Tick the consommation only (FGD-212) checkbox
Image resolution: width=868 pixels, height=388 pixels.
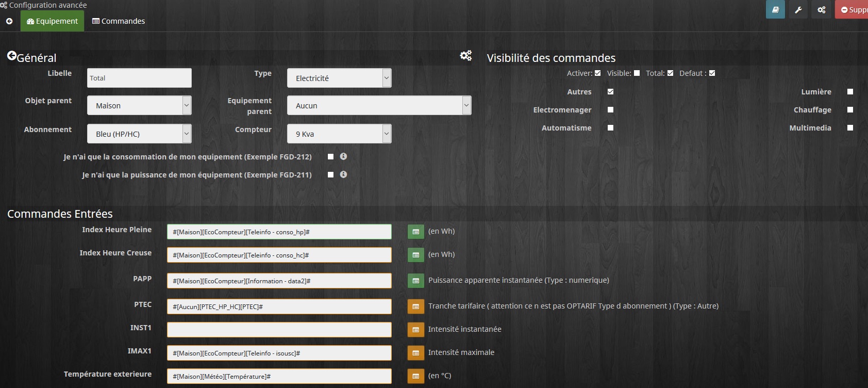pyautogui.click(x=331, y=157)
